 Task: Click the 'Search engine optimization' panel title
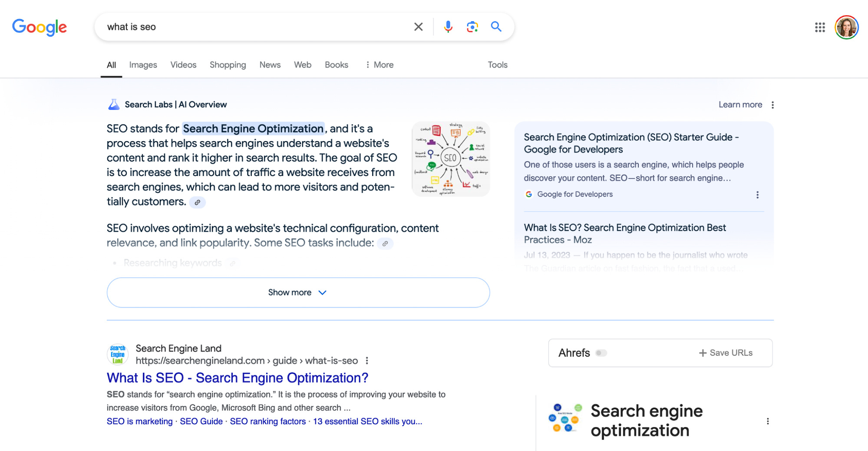click(647, 421)
